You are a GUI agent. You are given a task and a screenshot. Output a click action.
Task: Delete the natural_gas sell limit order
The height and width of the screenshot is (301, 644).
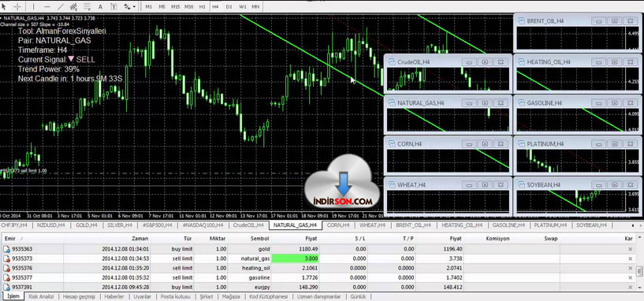tap(631, 258)
